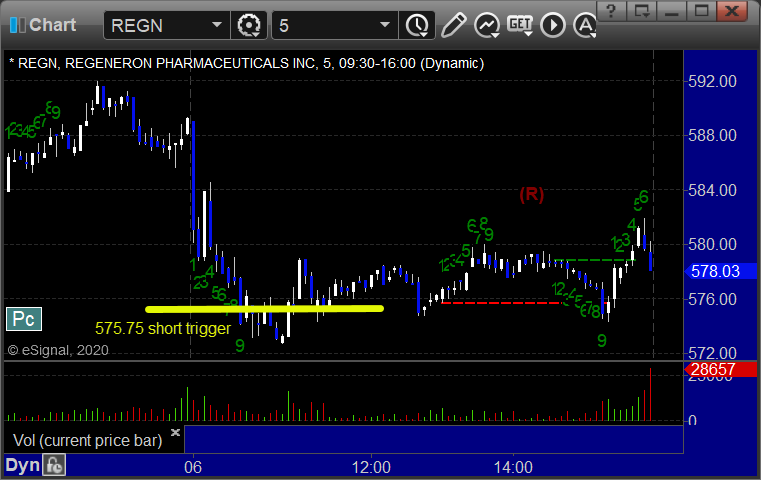Click the 14:00 time axis label
Image resolution: width=761 pixels, height=480 pixels.
513,467
